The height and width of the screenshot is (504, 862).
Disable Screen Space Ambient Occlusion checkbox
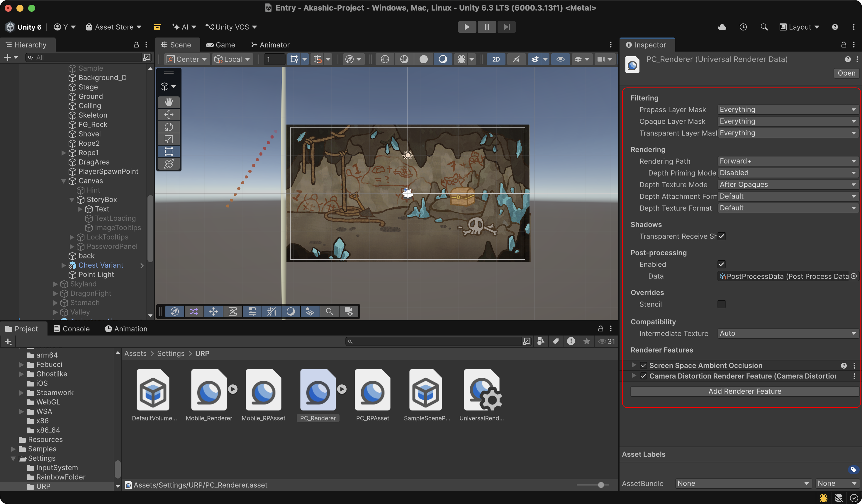pos(643,365)
